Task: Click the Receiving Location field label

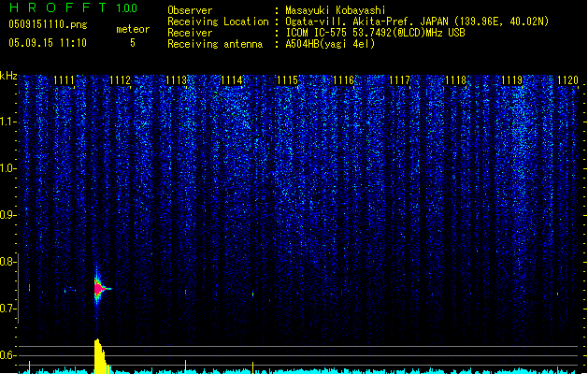Action: [x=218, y=22]
